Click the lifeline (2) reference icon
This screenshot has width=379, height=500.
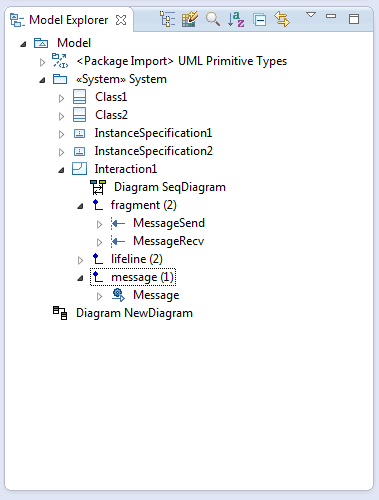point(98,259)
